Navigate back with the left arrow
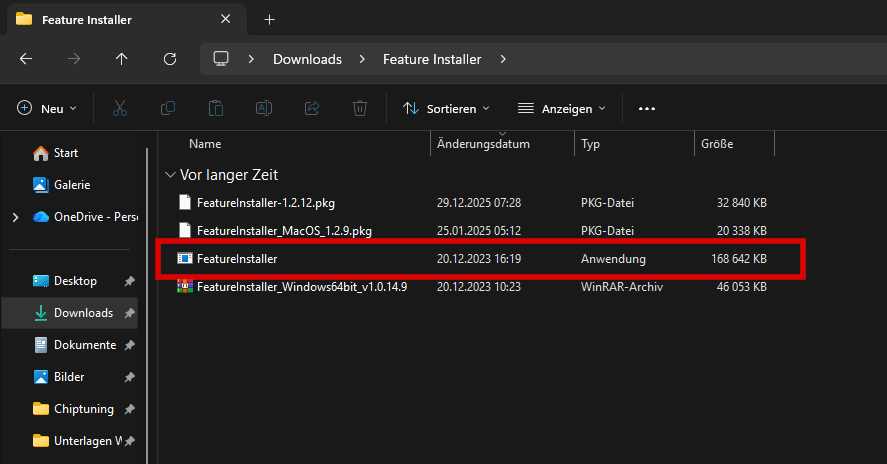The height and width of the screenshot is (464, 887). tap(26, 59)
